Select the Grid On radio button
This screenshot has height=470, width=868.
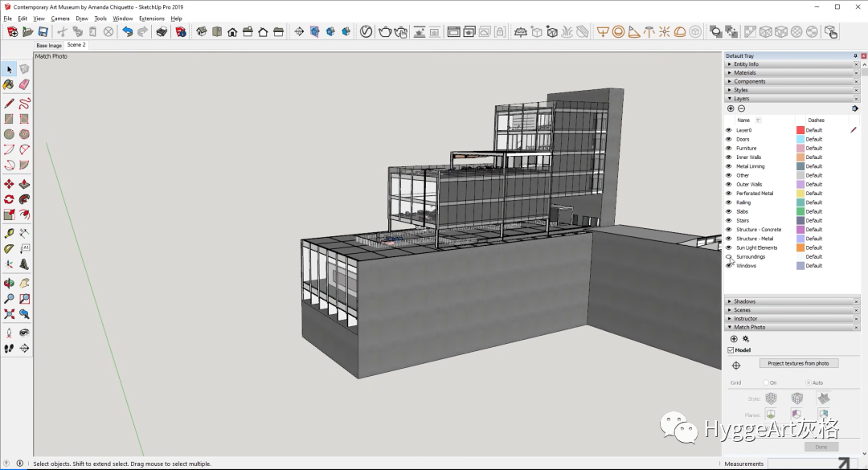(766, 382)
